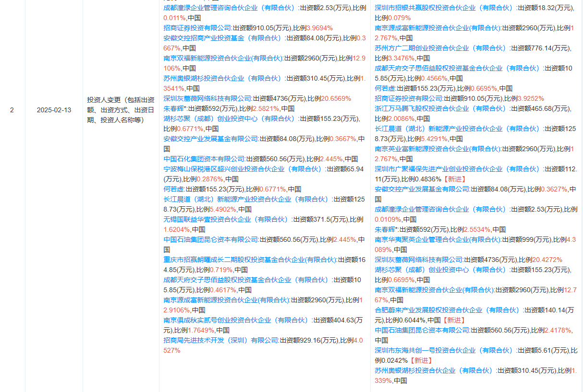Open 朱春辉 link with ratio 2.5534%
The width and height of the screenshot is (583, 392).
[385, 229]
